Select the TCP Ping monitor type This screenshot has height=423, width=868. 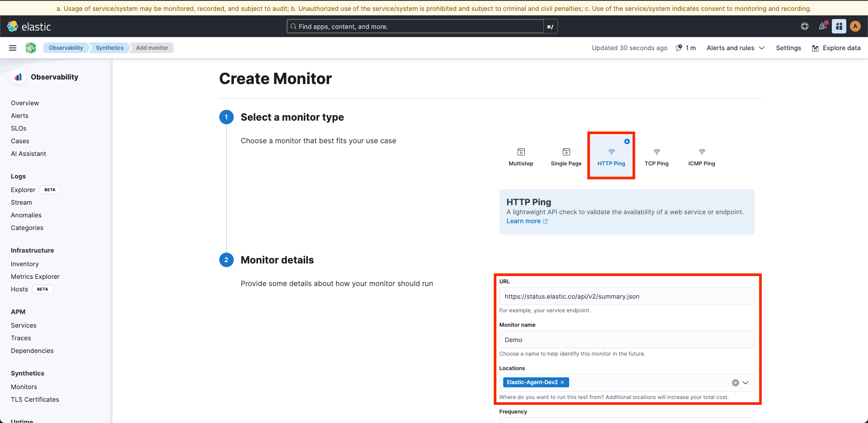click(x=656, y=156)
